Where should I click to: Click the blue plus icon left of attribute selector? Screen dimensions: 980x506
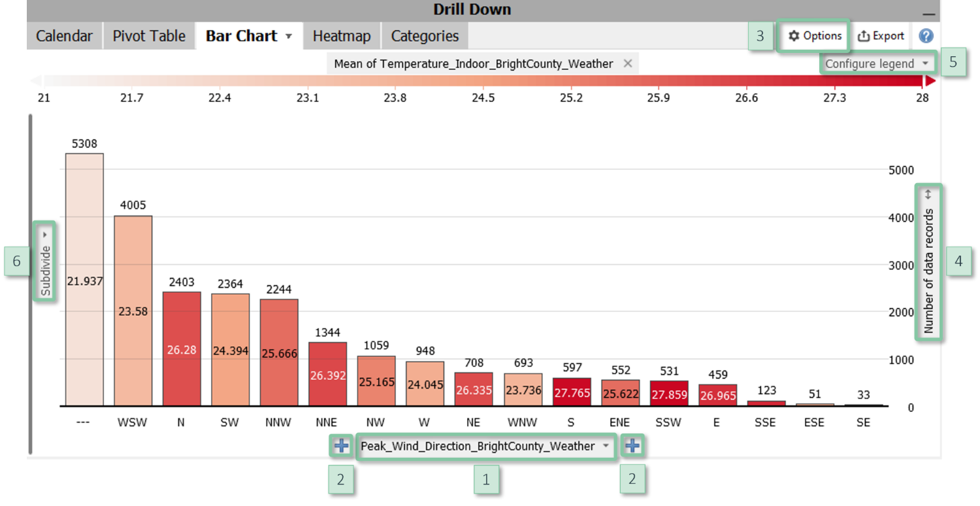coord(341,446)
